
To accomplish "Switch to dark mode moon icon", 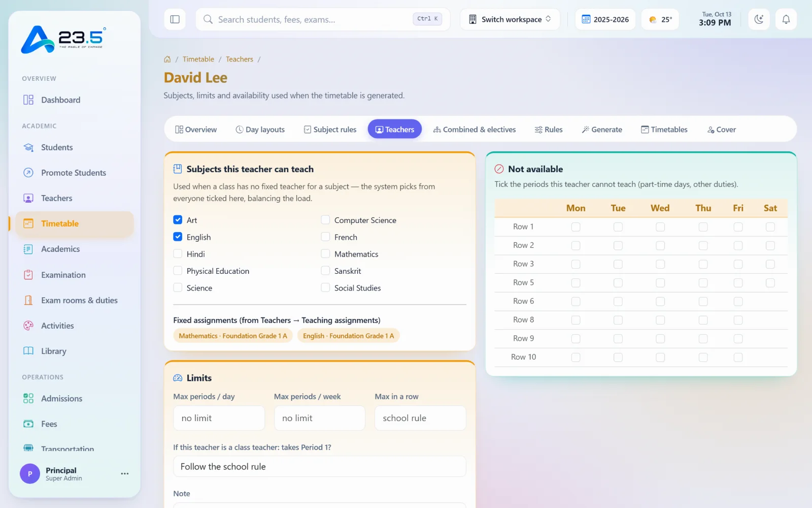I will [759, 19].
